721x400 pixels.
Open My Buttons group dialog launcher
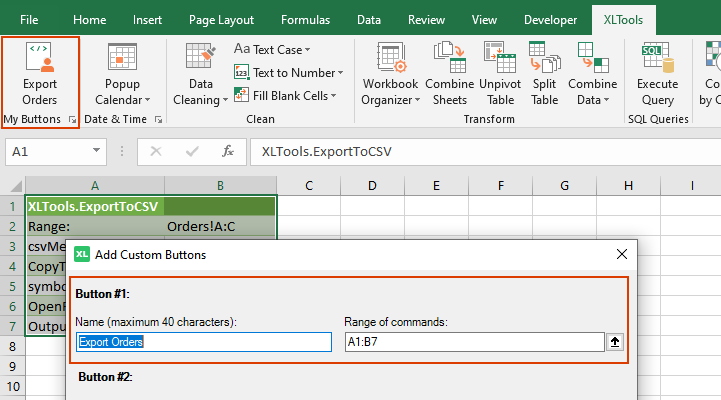72,120
